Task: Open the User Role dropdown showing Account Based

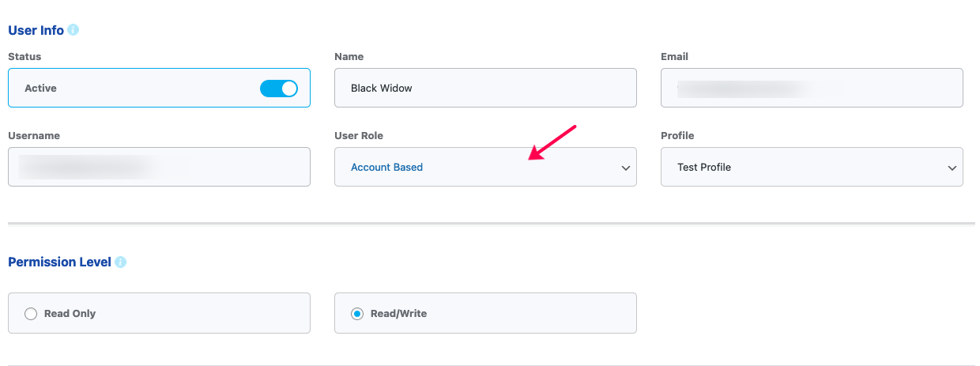Action: [x=485, y=167]
